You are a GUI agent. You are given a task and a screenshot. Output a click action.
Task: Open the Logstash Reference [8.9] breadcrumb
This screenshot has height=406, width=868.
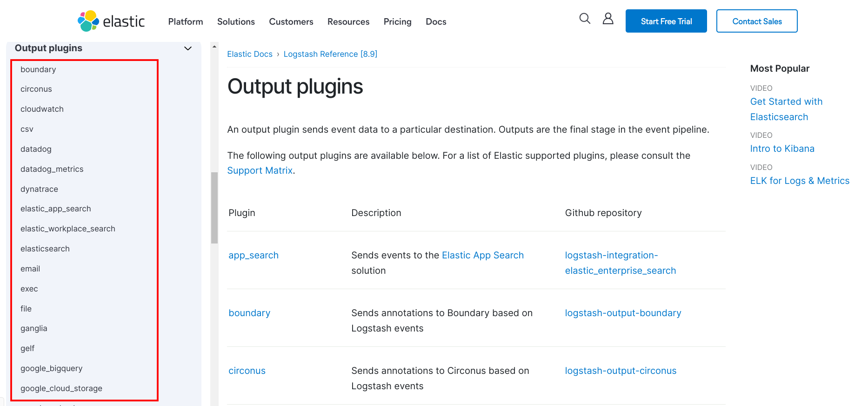point(330,54)
